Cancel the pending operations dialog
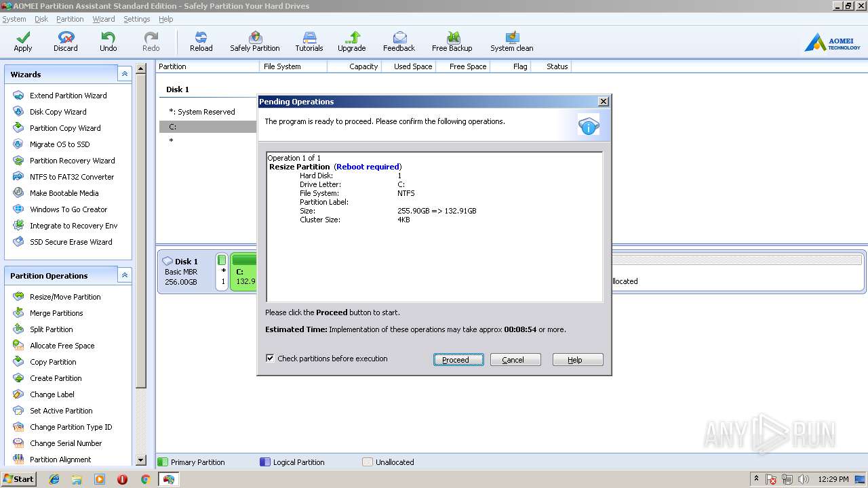Viewport: 868px width, 488px height. (x=515, y=360)
